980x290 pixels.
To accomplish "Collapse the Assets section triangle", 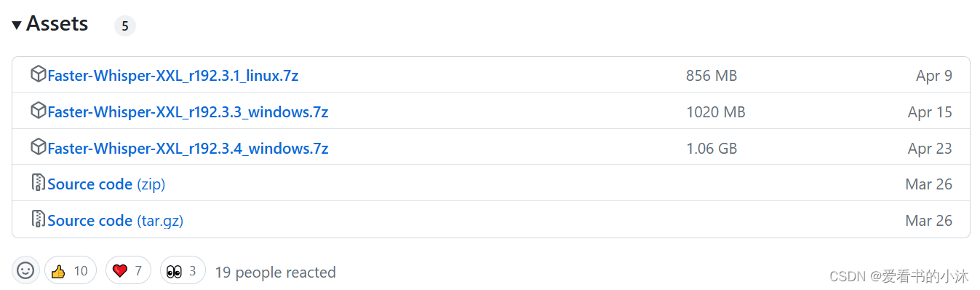I will [x=17, y=26].
